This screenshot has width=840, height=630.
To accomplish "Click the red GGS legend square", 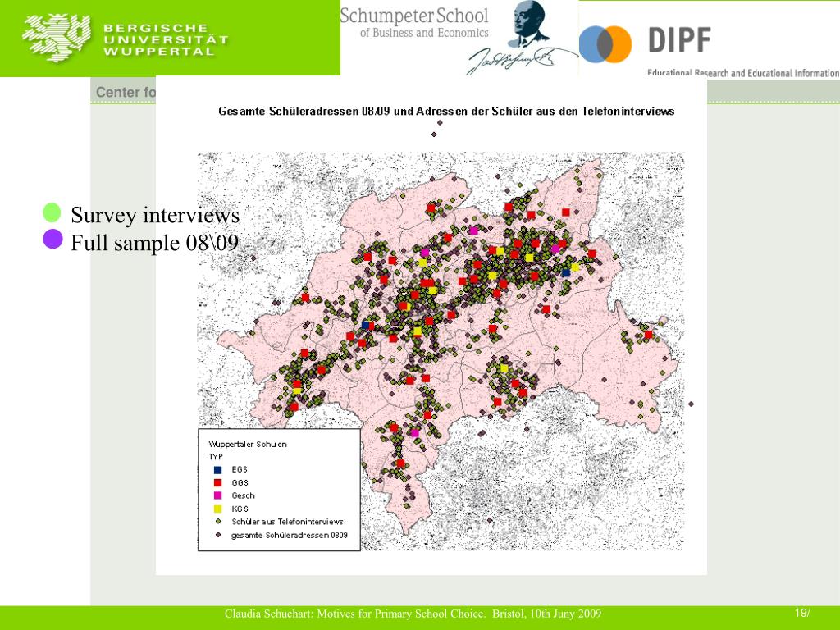I will click(x=218, y=482).
